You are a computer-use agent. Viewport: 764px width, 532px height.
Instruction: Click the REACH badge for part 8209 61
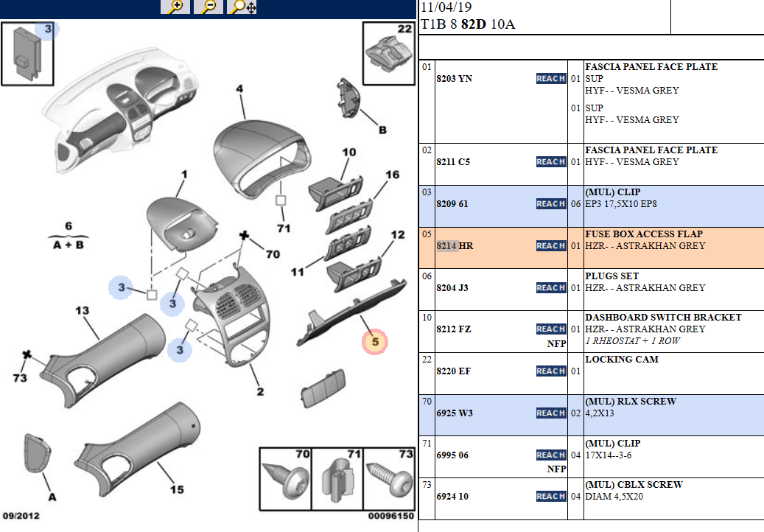551,203
